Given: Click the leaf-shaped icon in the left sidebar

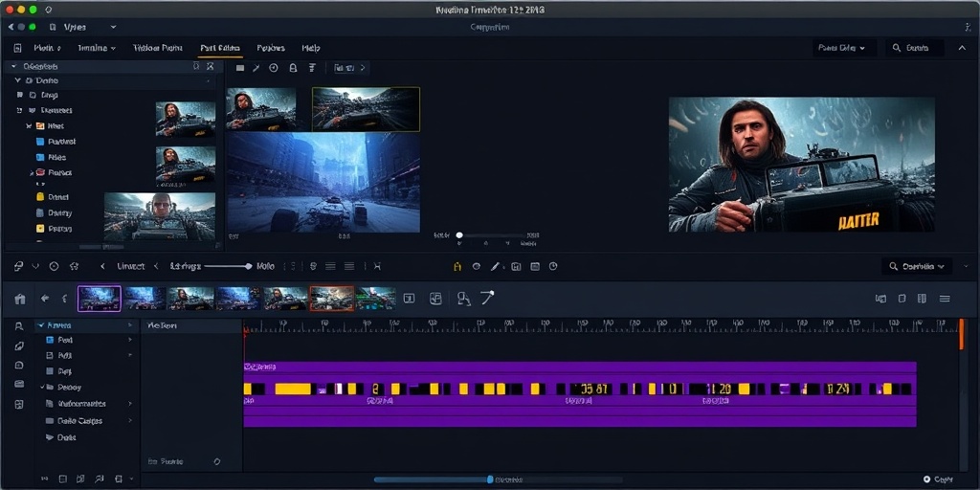Looking at the screenshot, I should (19, 345).
